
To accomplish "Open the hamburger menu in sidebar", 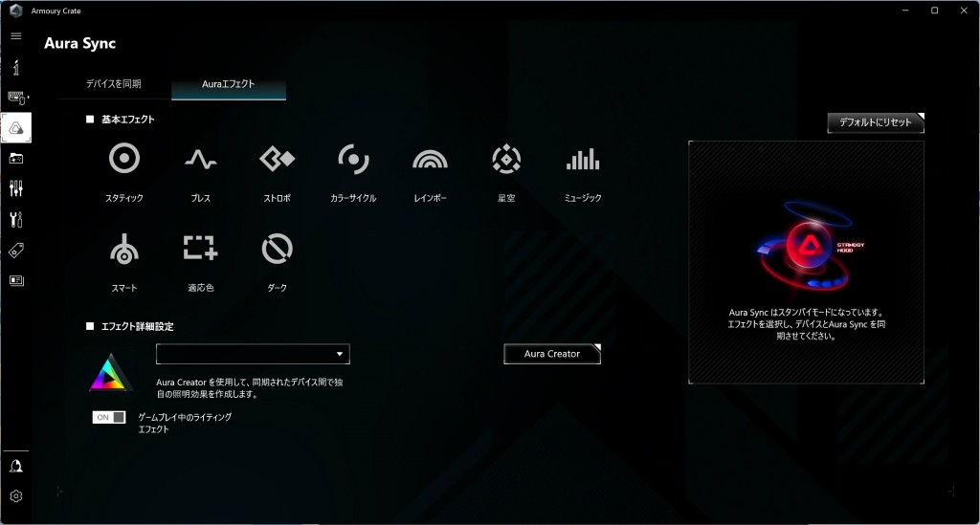I will click(16, 36).
